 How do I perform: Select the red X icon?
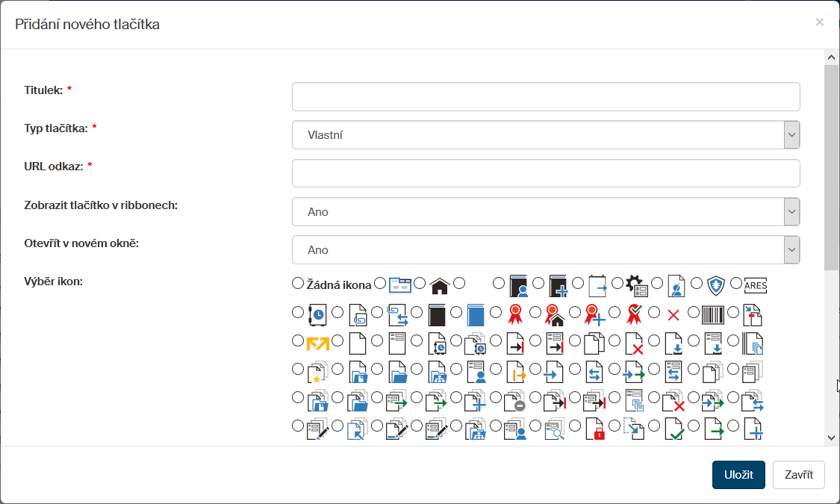click(x=673, y=314)
